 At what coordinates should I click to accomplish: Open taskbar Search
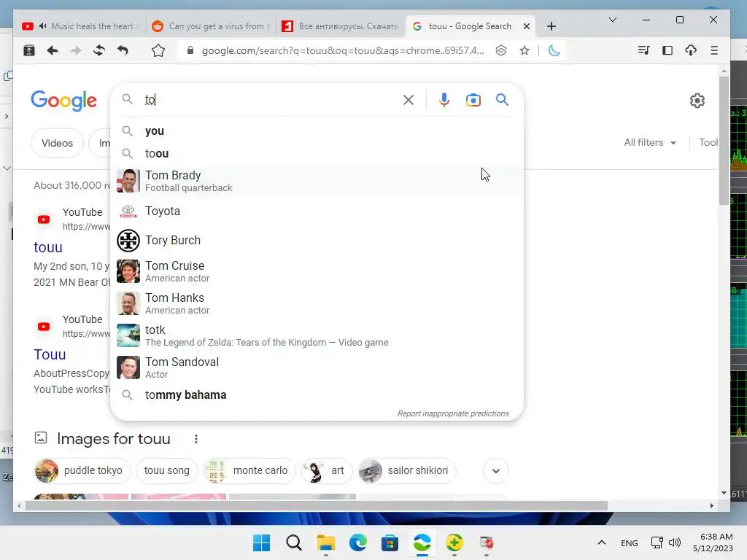tap(294, 542)
